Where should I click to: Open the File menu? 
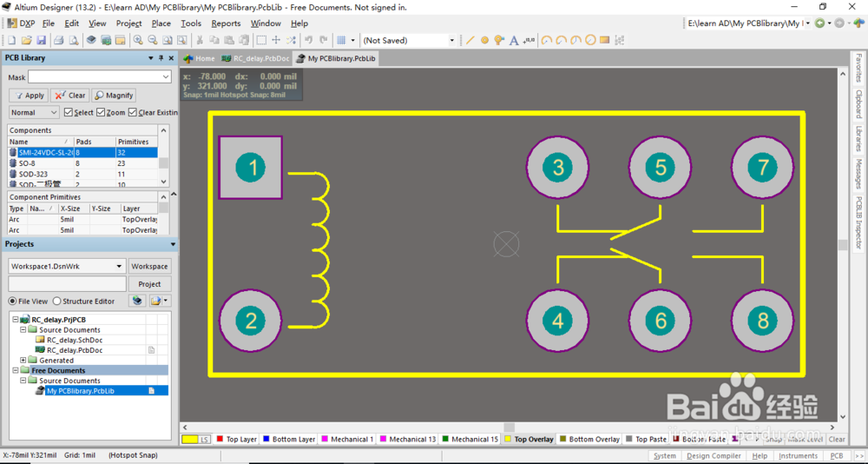point(49,23)
